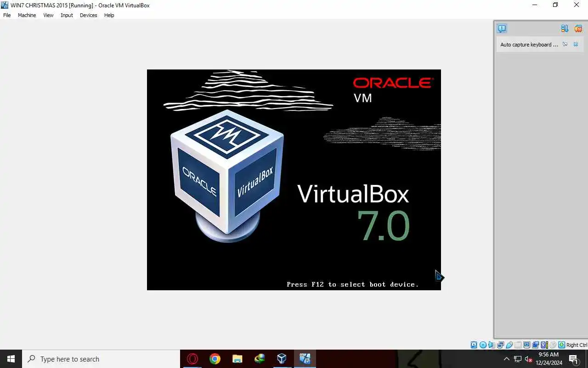Toggle the notification center speech-bubble icon

point(502,29)
